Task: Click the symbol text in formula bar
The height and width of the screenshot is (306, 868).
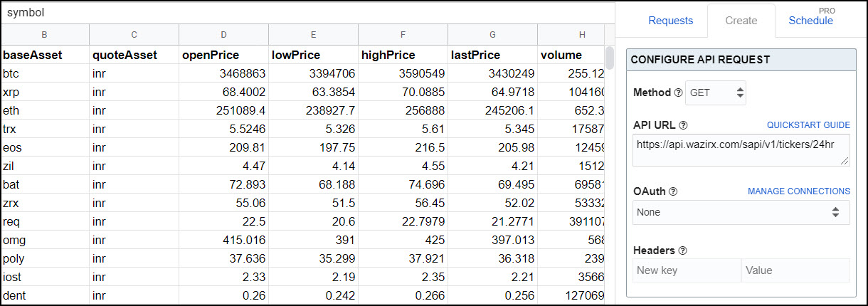Action: (x=26, y=12)
